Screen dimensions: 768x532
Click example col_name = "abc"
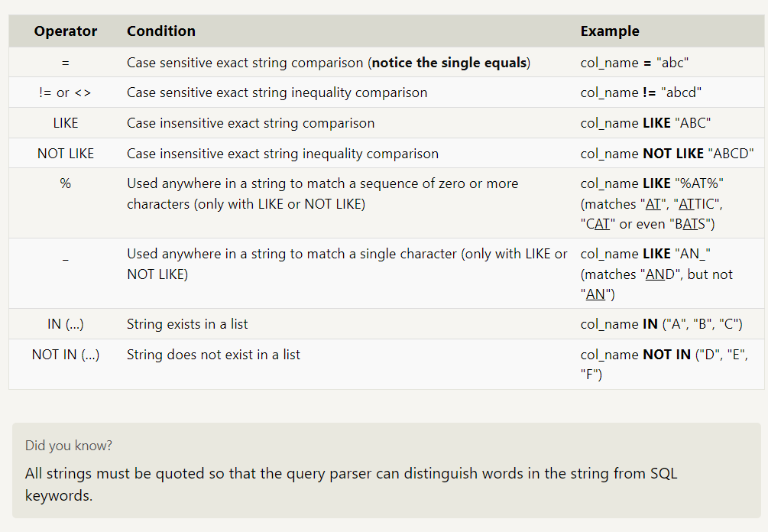pyautogui.click(x=634, y=63)
